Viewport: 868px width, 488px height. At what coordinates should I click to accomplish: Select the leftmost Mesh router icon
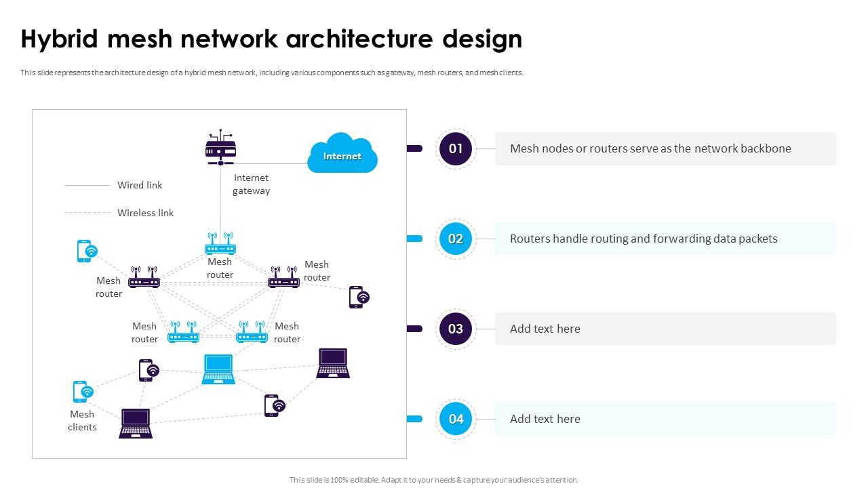coord(144,279)
